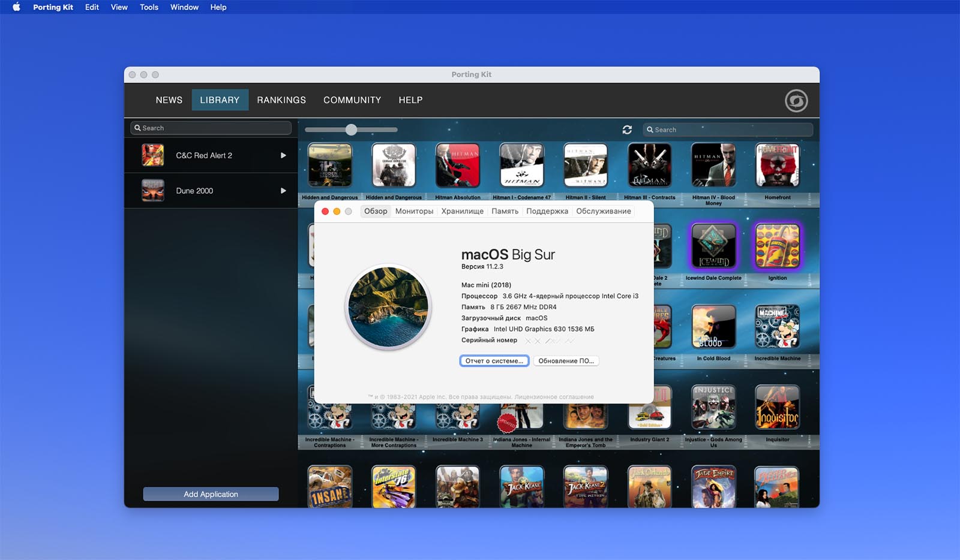960x560 pixels.
Task: Click the Porting Kit logo in header
Action: click(x=796, y=101)
